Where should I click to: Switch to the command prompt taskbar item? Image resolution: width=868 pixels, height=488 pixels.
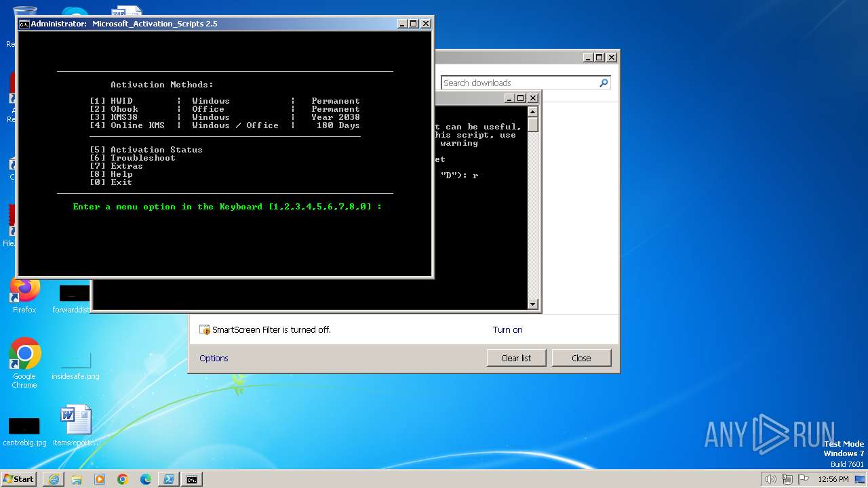click(x=192, y=479)
